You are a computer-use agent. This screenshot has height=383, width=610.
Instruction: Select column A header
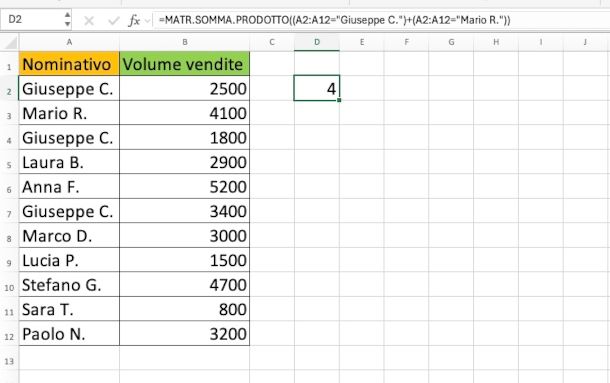point(69,42)
